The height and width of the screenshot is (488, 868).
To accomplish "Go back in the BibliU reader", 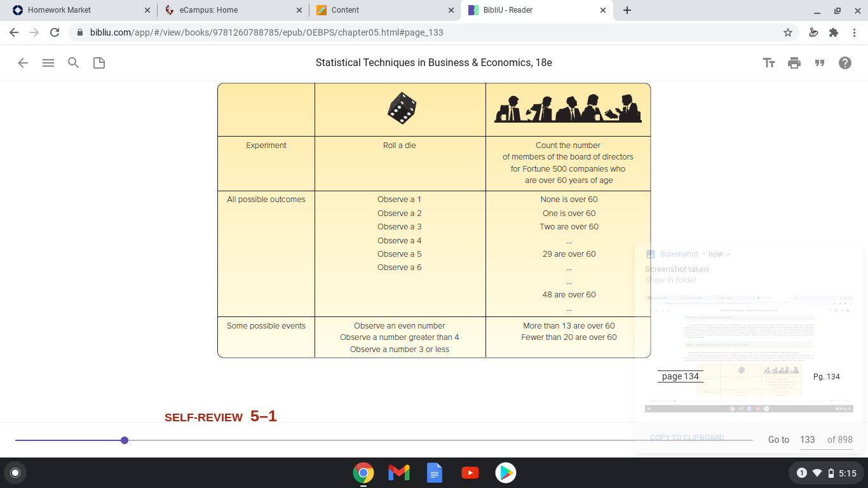I will click(x=23, y=63).
